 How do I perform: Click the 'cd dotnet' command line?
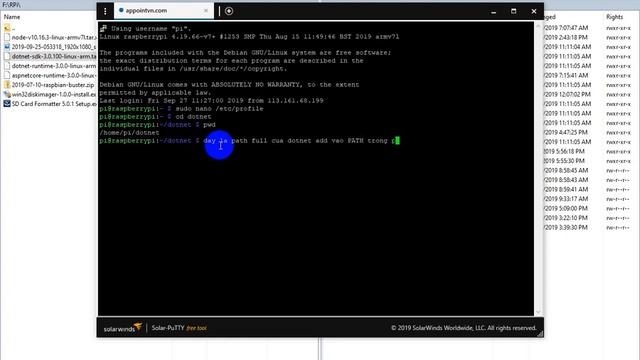click(155, 117)
